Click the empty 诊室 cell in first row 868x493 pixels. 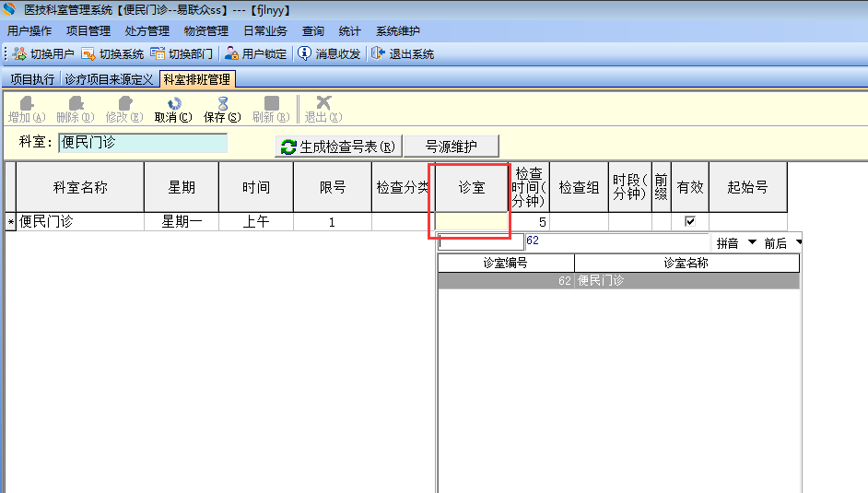coord(472,222)
